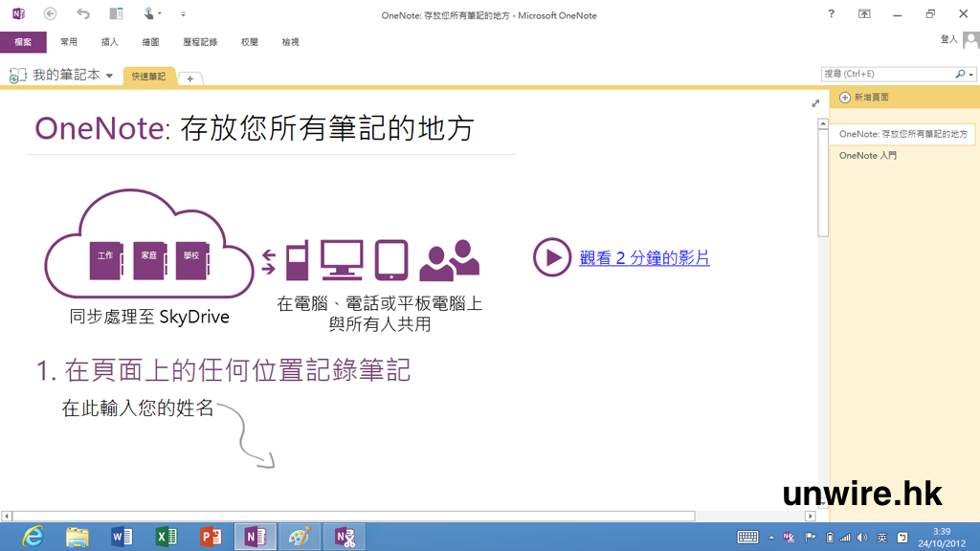Add a new section with plus tab
980x551 pixels.
pyautogui.click(x=190, y=78)
